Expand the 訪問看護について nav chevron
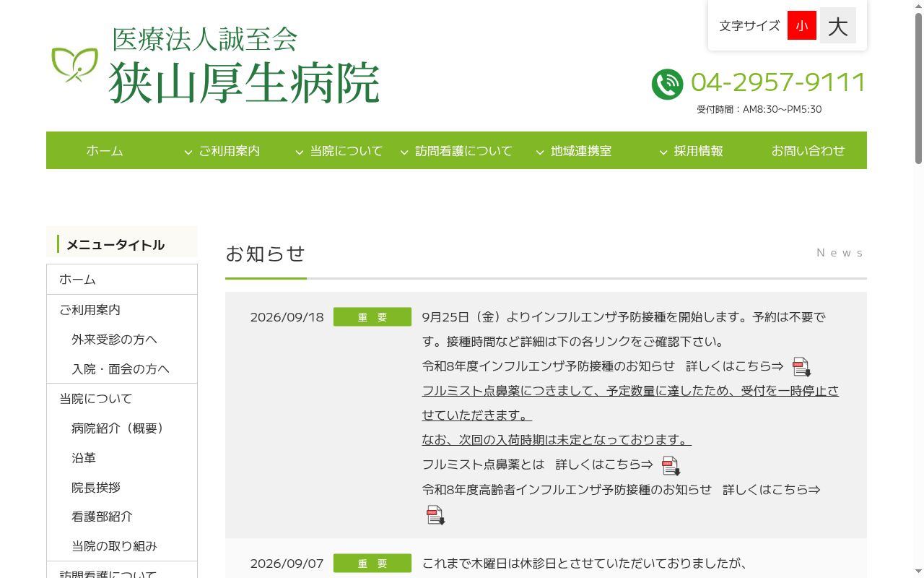 (x=405, y=152)
